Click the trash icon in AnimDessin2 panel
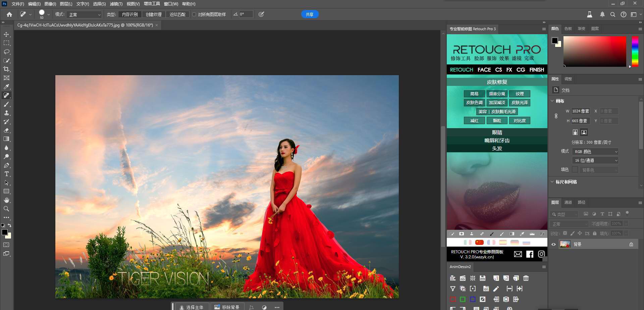This screenshot has width=644, height=310. point(526,278)
